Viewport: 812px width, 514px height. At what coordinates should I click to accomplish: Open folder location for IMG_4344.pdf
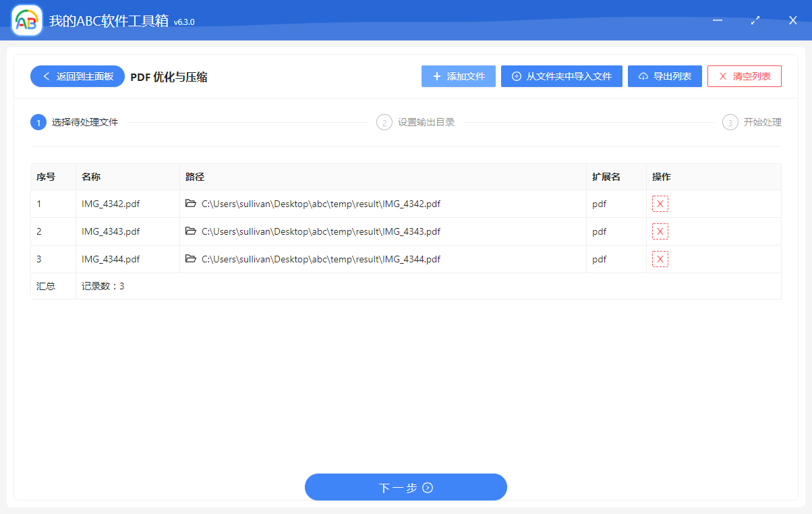coord(191,258)
